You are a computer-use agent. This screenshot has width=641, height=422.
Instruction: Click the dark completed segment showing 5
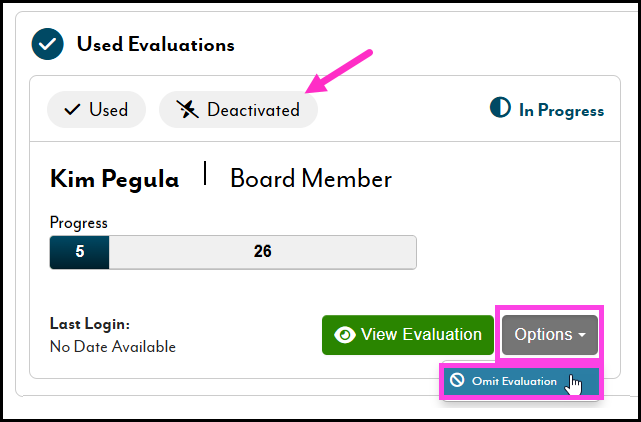[x=79, y=252]
